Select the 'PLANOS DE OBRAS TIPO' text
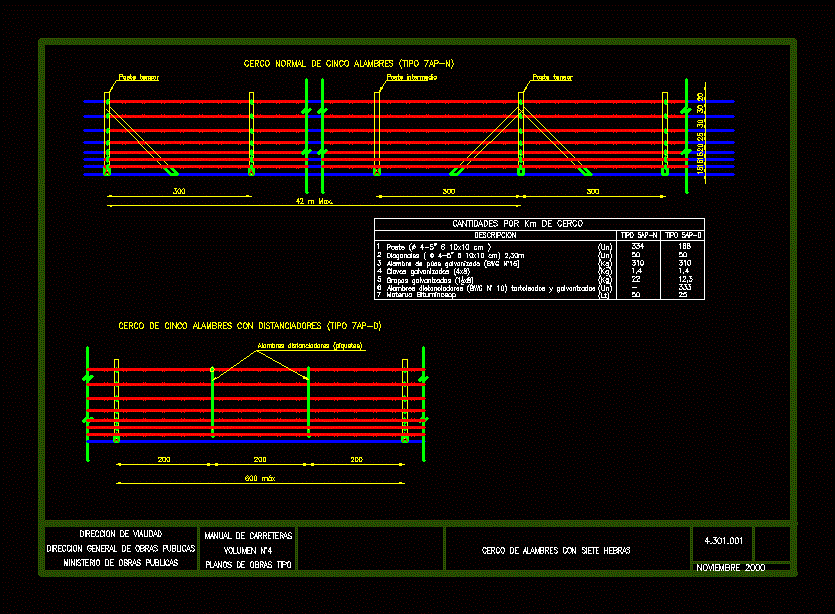Image resolution: width=835 pixels, height=614 pixels. (x=249, y=564)
